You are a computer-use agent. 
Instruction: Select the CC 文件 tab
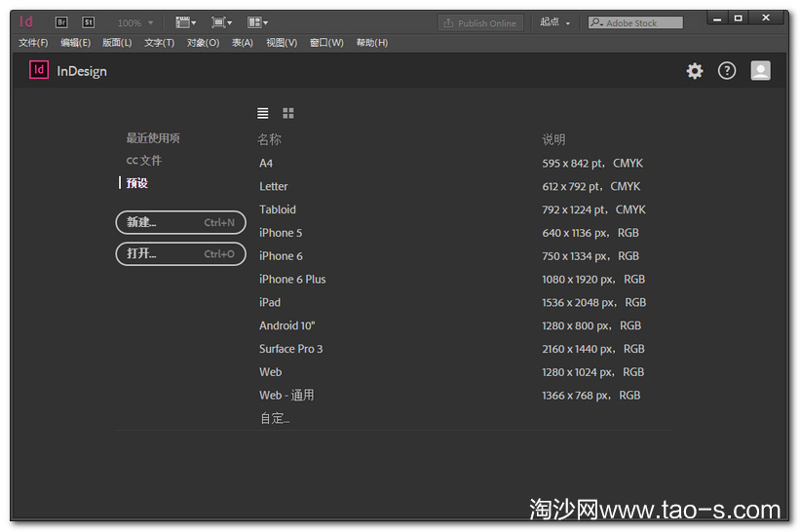pos(144,161)
